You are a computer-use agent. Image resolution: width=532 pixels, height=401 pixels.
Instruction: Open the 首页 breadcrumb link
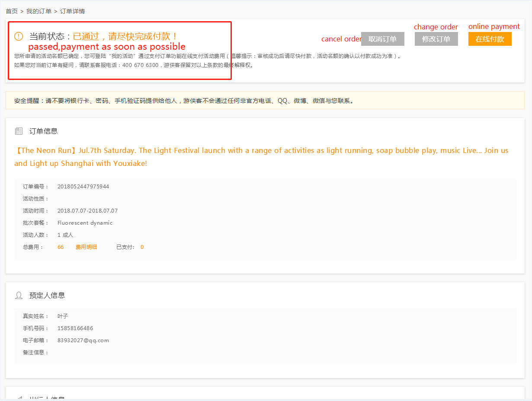point(12,11)
